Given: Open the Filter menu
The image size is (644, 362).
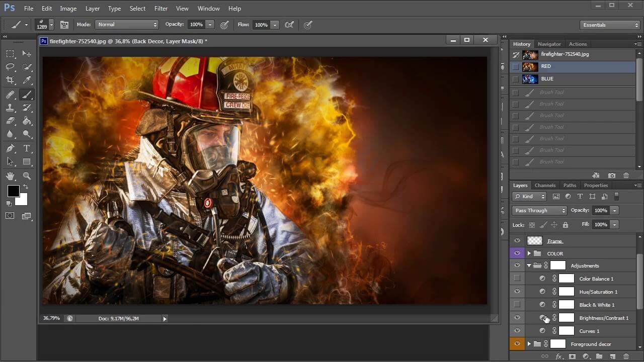Looking at the screenshot, I should 161,9.
